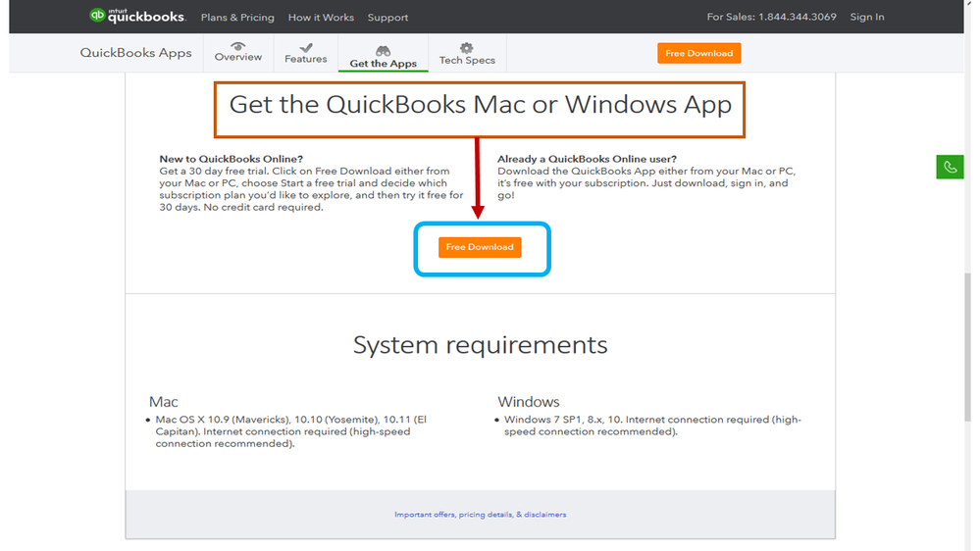Screen dimensions: 980x551
Task: Click 'Already a QuickBooks Online user?' text
Action: 587,159
